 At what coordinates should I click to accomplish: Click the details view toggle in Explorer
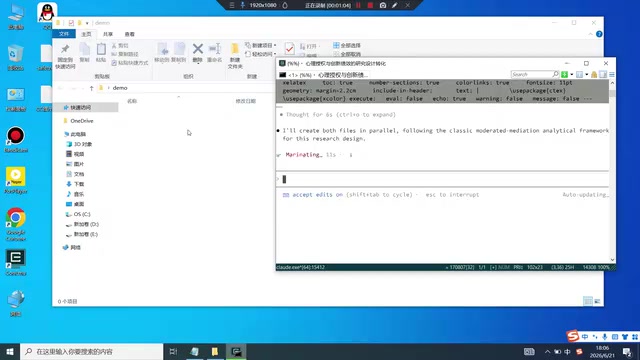click(x=588, y=301)
